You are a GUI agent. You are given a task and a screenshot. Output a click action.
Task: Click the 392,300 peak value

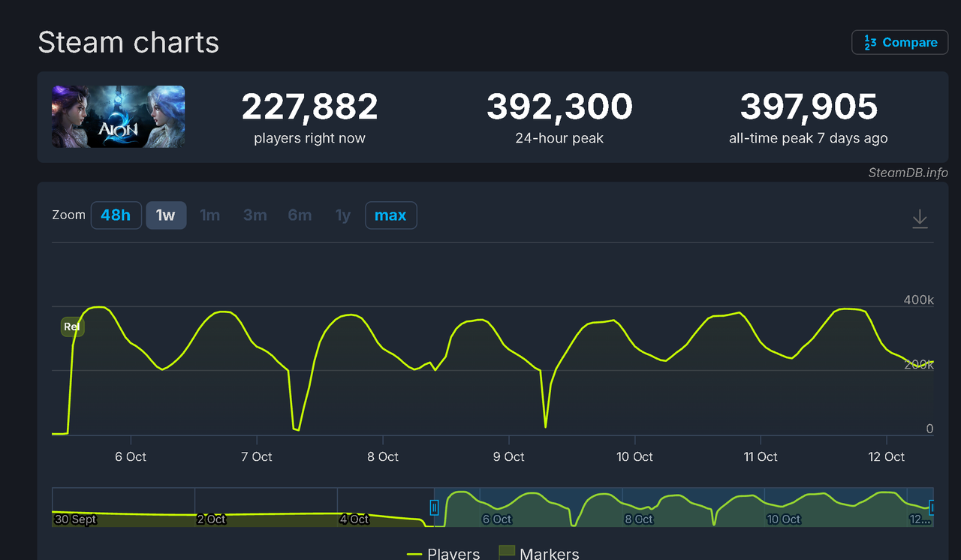pos(559,107)
